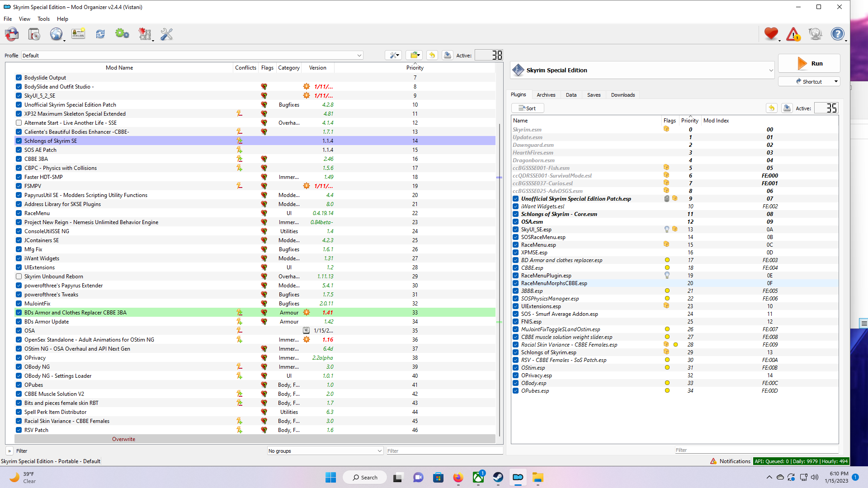Click the Nexus flag icon for SkyUI_5_2_SE
The height and width of the screenshot is (488, 868).
click(264, 96)
